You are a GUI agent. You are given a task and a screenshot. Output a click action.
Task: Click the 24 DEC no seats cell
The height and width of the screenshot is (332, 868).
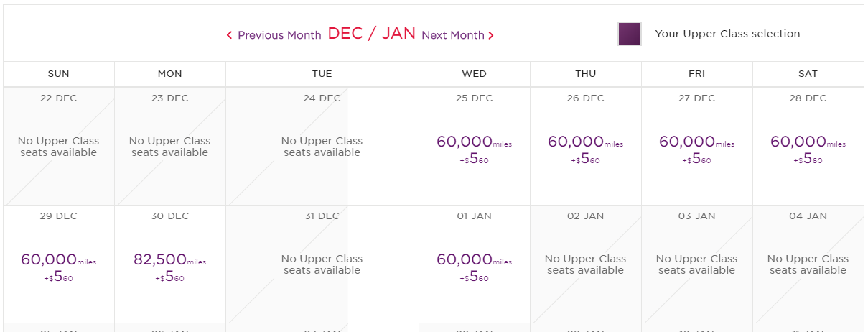(x=322, y=147)
